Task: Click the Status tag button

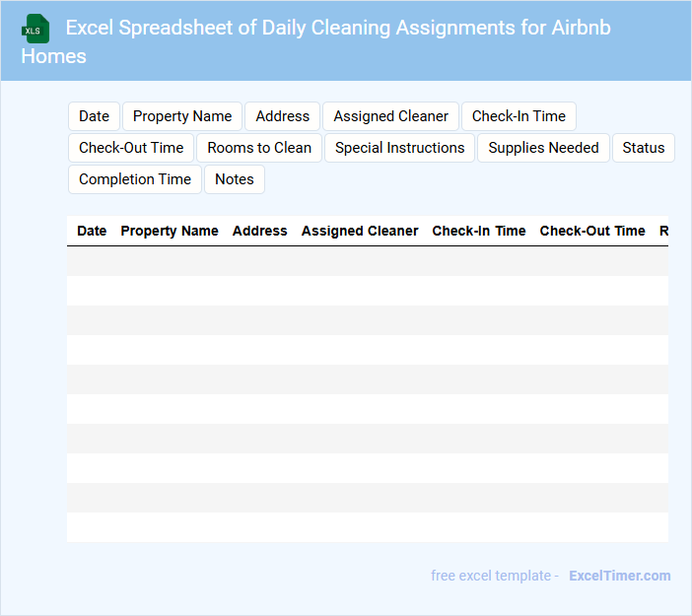Action: coord(643,148)
